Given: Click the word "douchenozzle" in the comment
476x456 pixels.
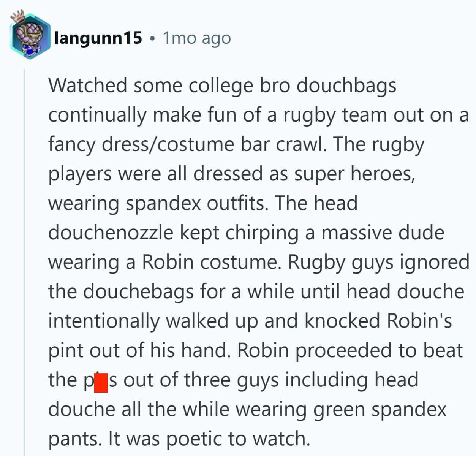Looking at the screenshot, I should [111, 233].
